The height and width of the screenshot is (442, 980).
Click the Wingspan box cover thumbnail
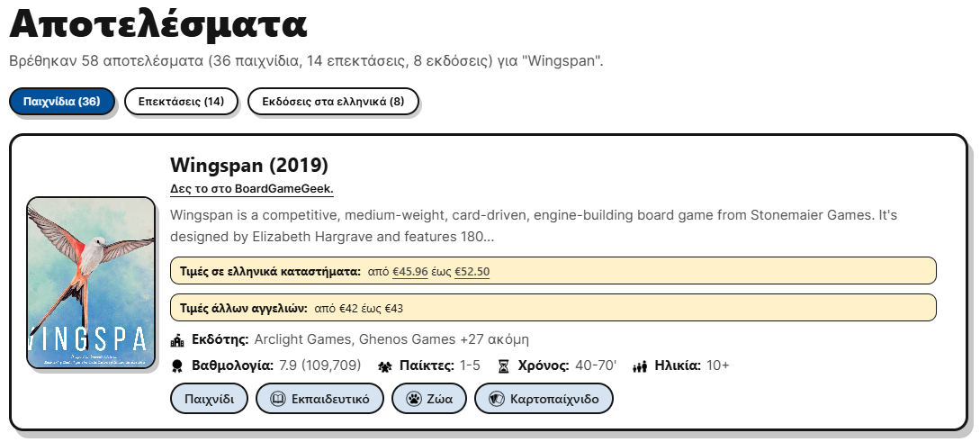(x=92, y=283)
